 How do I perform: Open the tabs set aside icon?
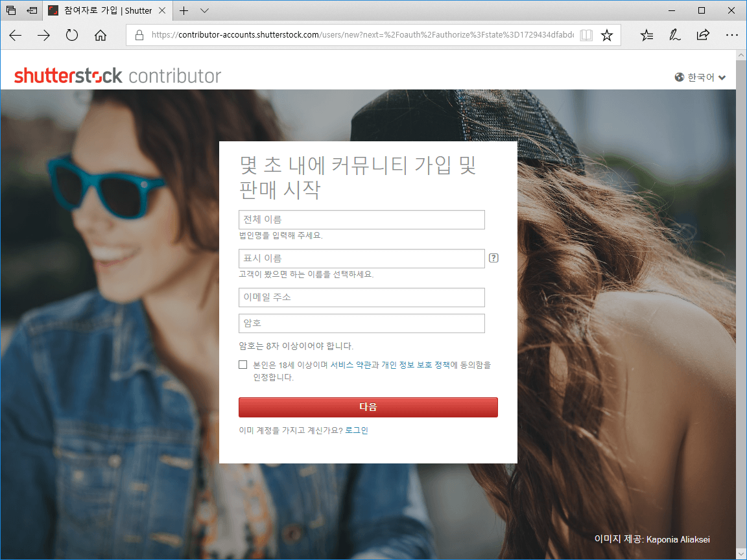pos(11,10)
